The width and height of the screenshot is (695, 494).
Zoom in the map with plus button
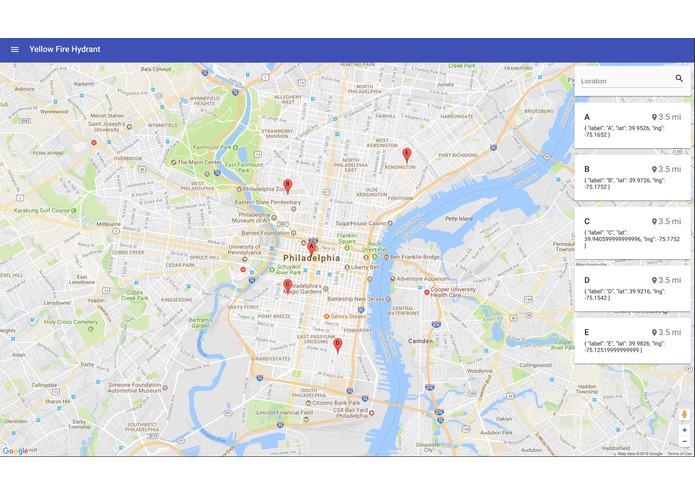pyautogui.click(x=684, y=430)
